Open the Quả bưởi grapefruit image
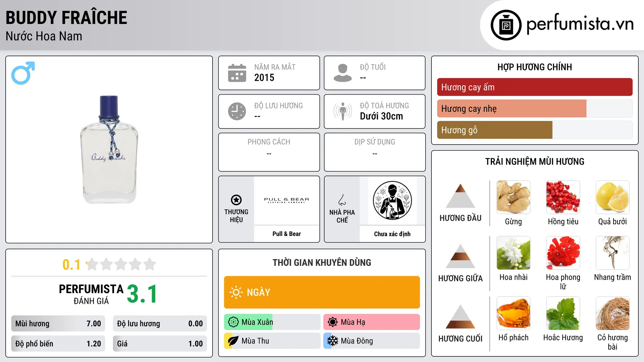 tap(613, 197)
